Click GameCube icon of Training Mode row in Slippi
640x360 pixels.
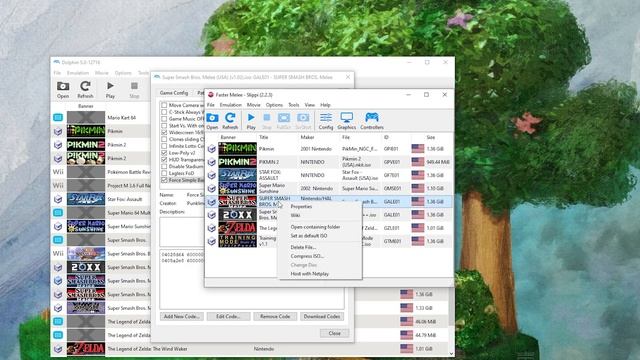211,241
